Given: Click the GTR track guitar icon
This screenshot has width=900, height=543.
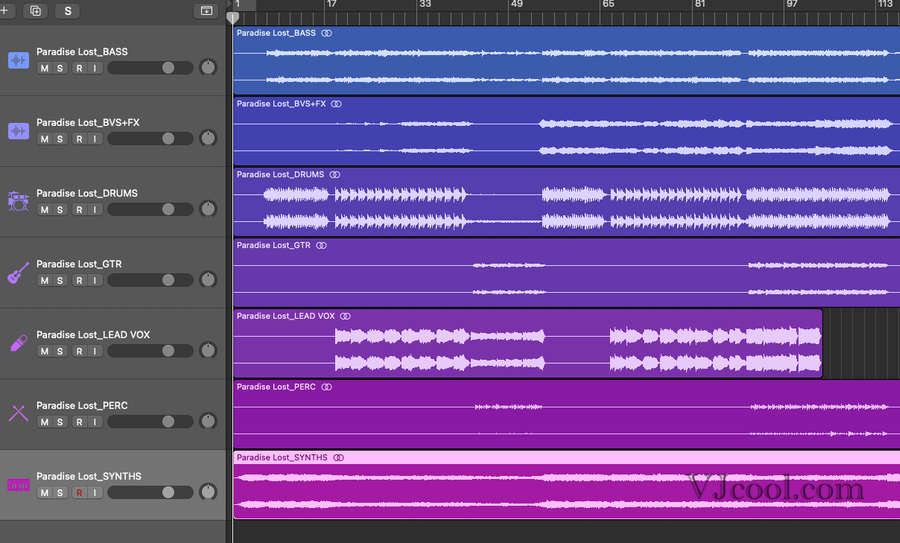Looking at the screenshot, I should click(x=18, y=272).
